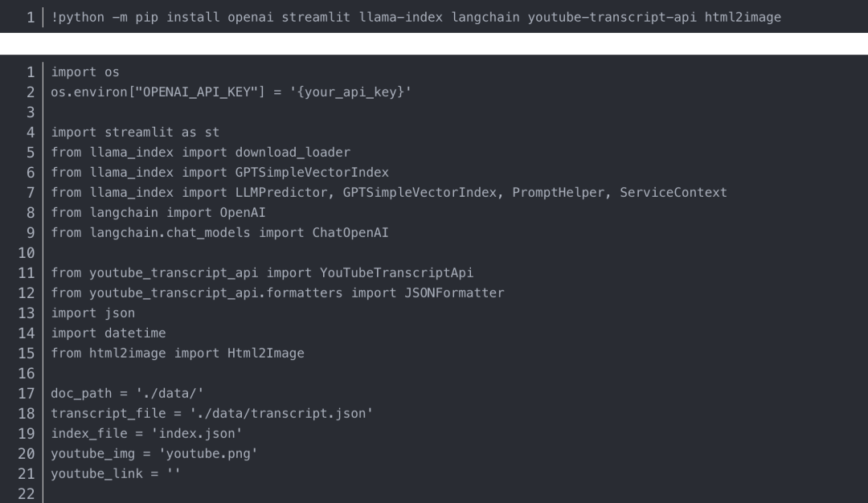Click ServiceContext in the import line
Screen dimensions: 868x503
pyautogui.click(x=673, y=192)
